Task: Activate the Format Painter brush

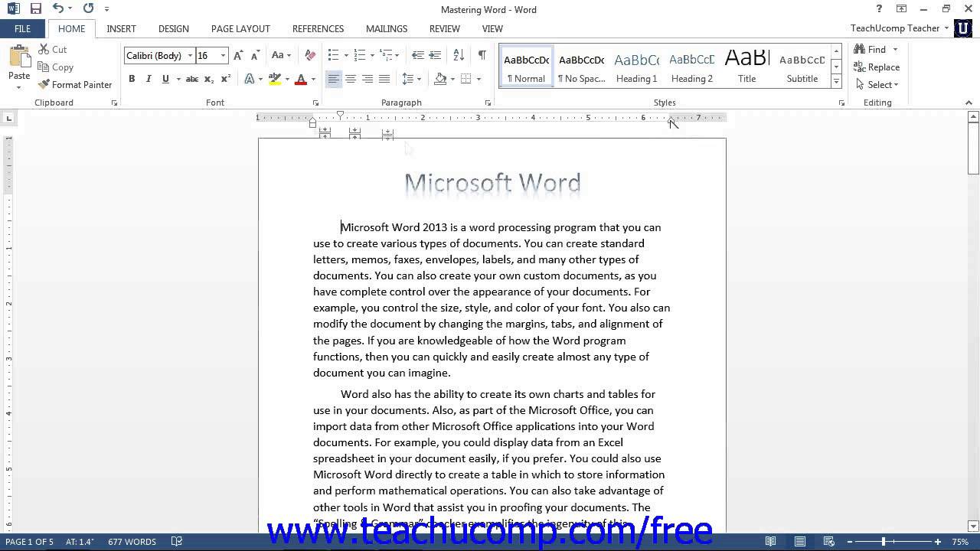Action: [75, 85]
